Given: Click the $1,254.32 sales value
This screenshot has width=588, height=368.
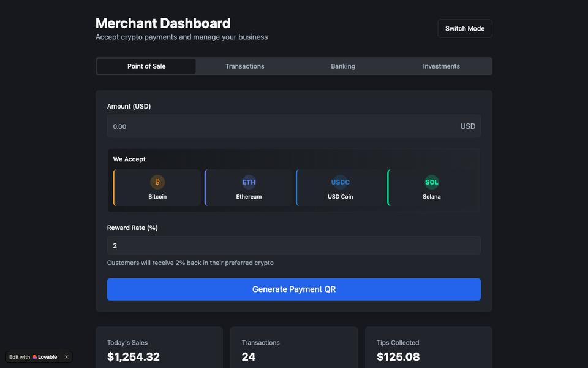Looking at the screenshot, I should pos(133,356).
